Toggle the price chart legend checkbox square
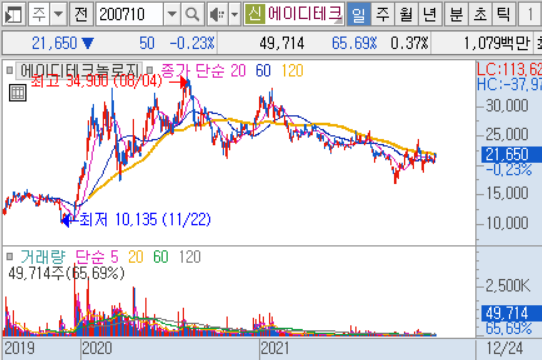542x360 pixels. [10, 71]
